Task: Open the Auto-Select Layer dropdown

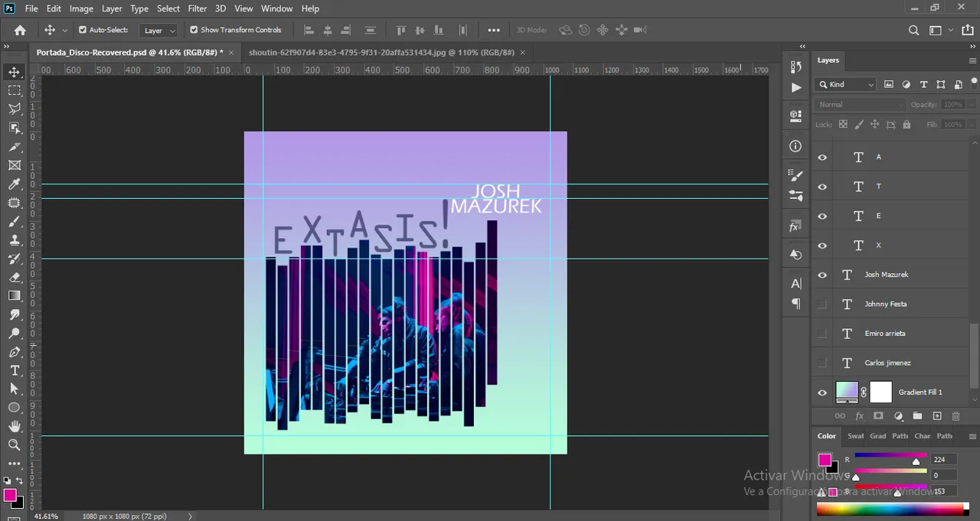Action: (159, 30)
